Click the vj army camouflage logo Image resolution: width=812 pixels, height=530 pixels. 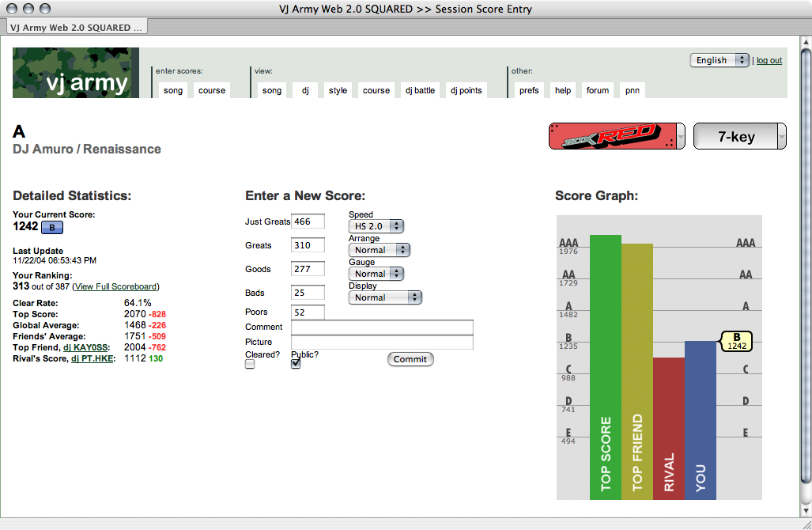point(76,73)
